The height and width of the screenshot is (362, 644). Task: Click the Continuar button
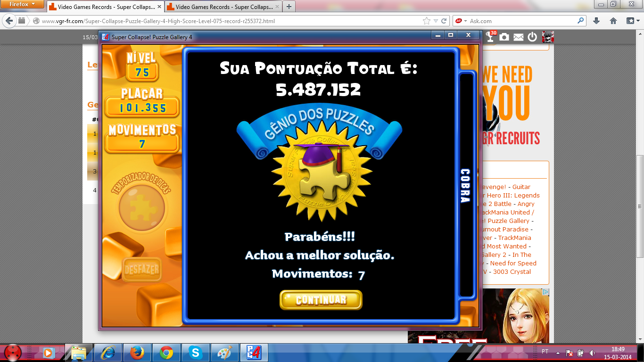321,300
